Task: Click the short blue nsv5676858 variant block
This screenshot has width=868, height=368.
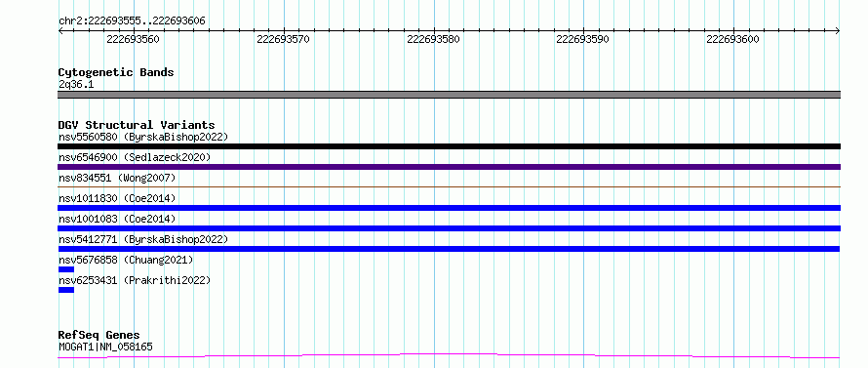Action: pos(66,269)
